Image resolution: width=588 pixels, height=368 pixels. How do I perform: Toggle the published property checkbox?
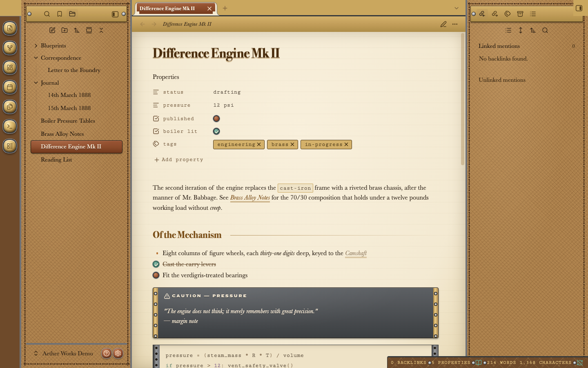216,119
